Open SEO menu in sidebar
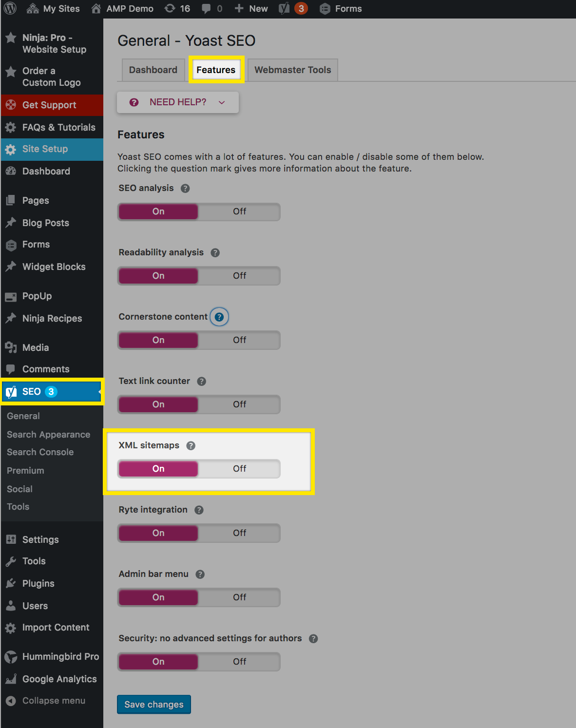This screenshot has width=576, height=728. 52,391
